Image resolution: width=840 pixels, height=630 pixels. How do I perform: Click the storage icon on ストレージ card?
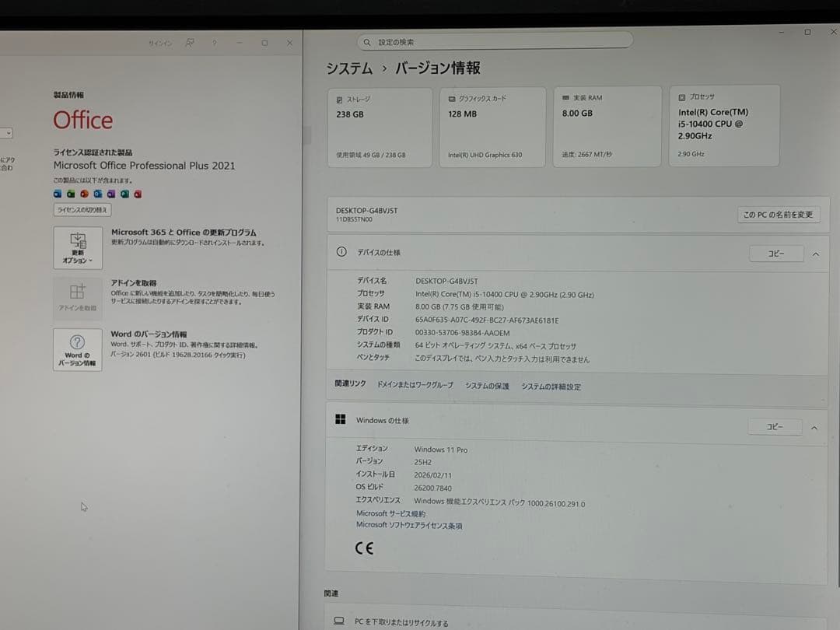(340, 100)
